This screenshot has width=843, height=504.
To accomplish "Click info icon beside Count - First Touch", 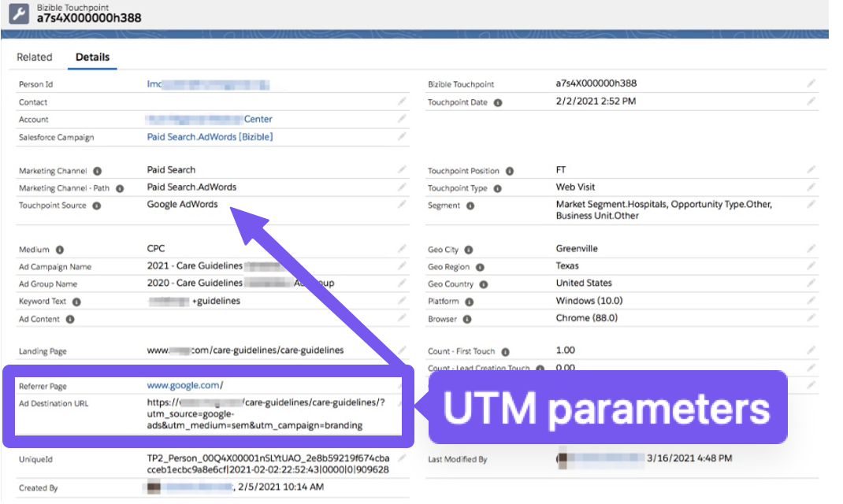I will point(505,352).
